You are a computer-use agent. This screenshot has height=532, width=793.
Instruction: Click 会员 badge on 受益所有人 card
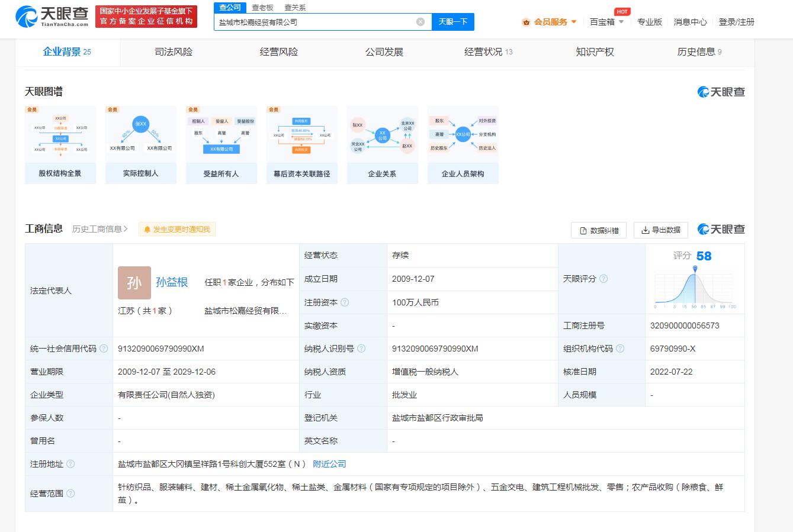(x=192, y=109)
